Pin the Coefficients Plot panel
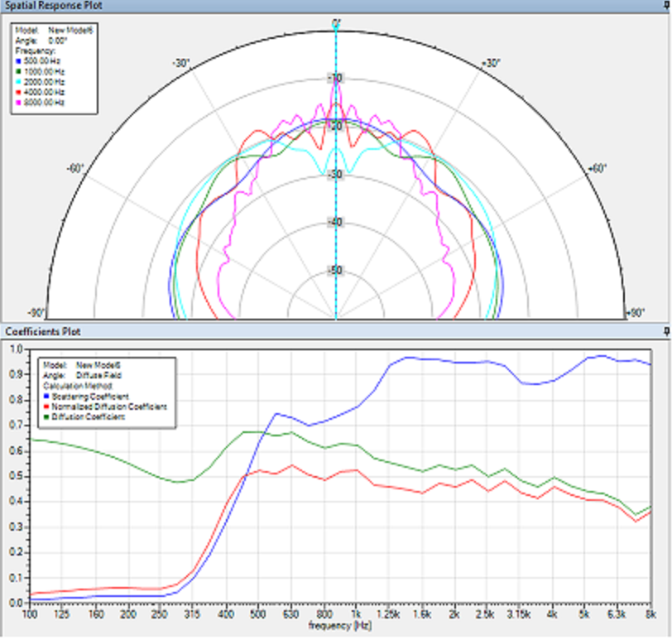The image size is (672, 640). pyautogui.click(x=666, y=331)
